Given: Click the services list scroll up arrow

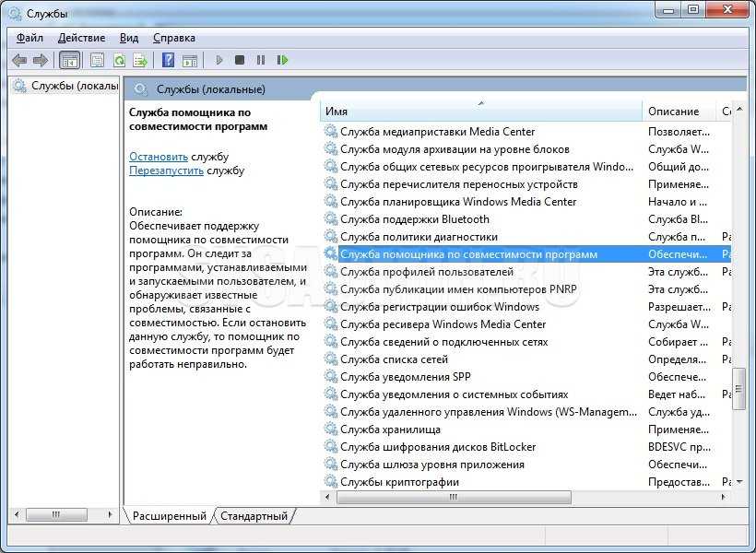Looking at the screenshot, I should click(739, 110).
